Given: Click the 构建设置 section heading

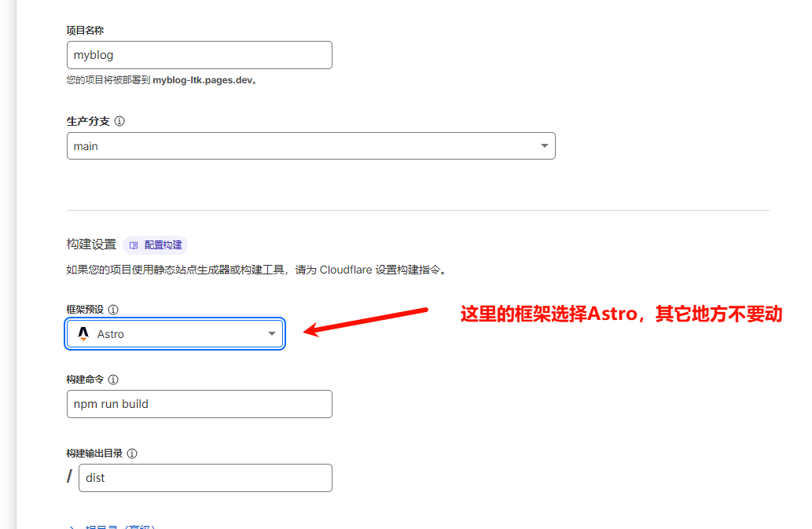Looking at the screenshot, I should coord(90,244).
